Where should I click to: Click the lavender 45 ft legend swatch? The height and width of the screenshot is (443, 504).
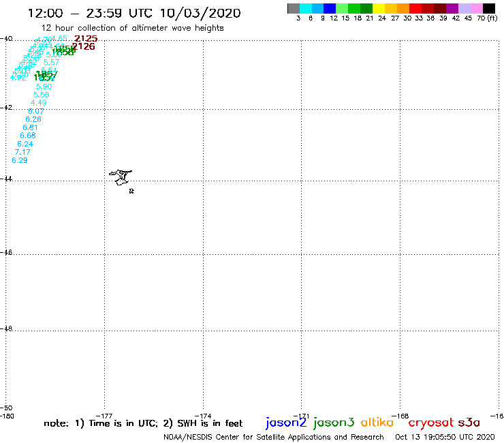464,8
